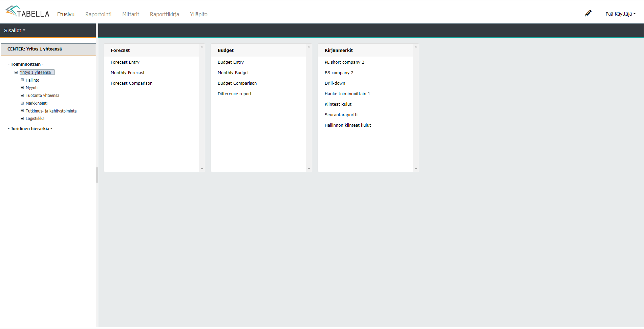Collapse the Yritys 1 yhteensä node
Screen dimensions: 644x329
[16, 72]
